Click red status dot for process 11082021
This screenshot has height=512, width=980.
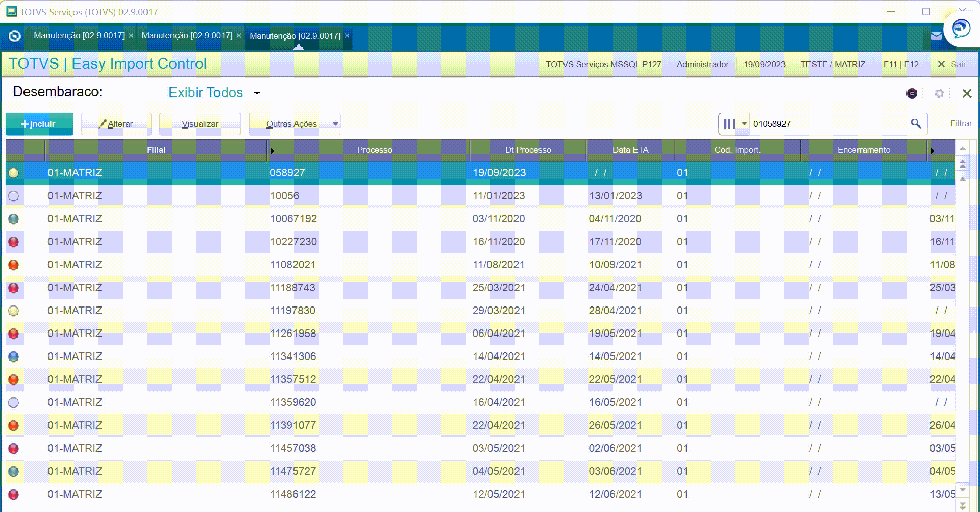pyautogui.click(x=14, y=265)
